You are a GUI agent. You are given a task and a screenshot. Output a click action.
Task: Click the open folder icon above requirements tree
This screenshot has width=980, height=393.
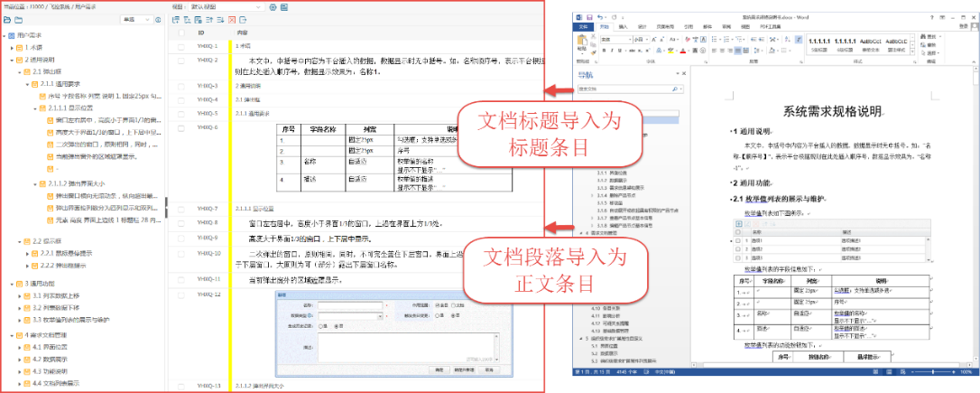(x=7, y=19)
